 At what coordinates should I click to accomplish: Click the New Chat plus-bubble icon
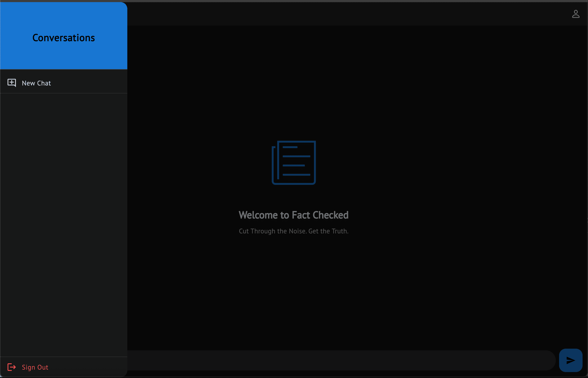click(x=12, y=83)
